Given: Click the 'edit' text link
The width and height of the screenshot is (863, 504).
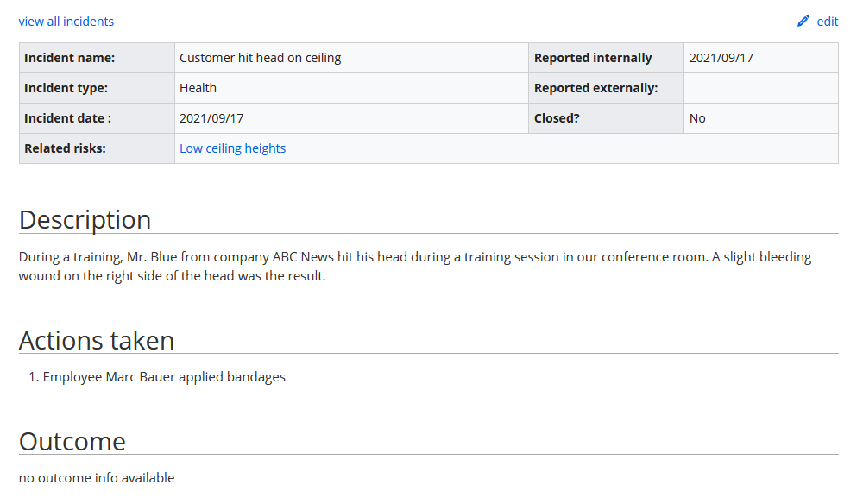Looking at the screenshot, I should pyautogui.click(x=828, y=22).
